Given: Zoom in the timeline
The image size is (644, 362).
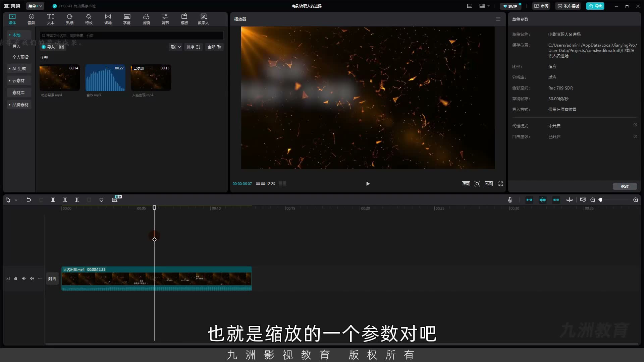Looking at the screenshot, I should click(x=636, y=200).
